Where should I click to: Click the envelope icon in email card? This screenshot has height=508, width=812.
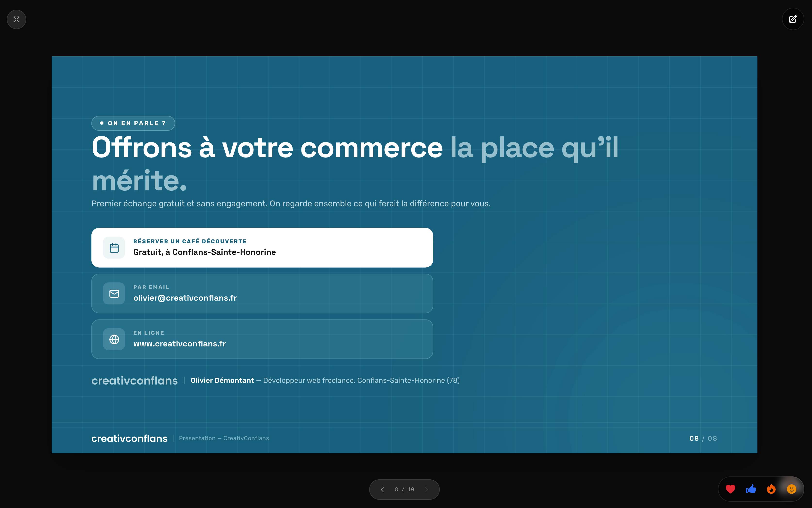tap(114, 294)
